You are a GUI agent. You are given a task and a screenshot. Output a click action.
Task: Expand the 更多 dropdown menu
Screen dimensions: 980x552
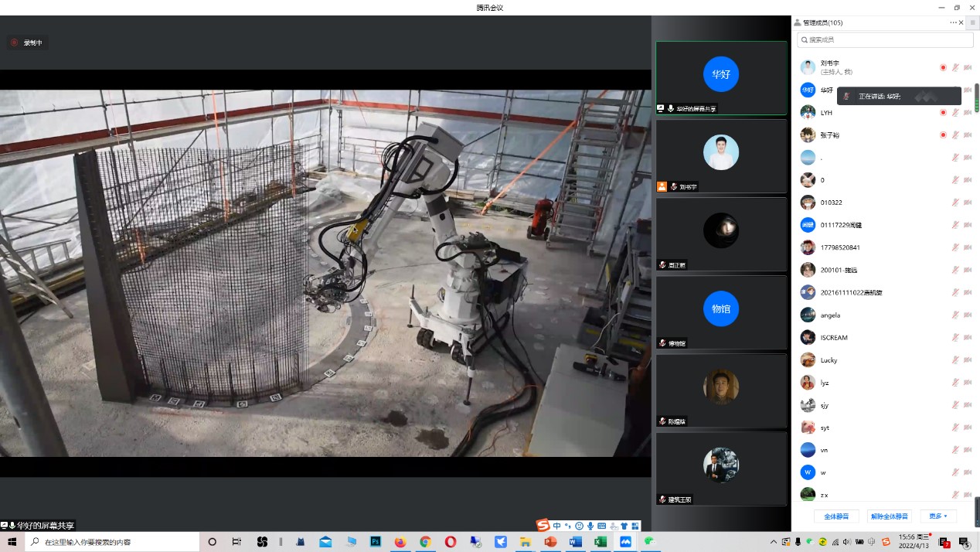(x=938, y=516)
